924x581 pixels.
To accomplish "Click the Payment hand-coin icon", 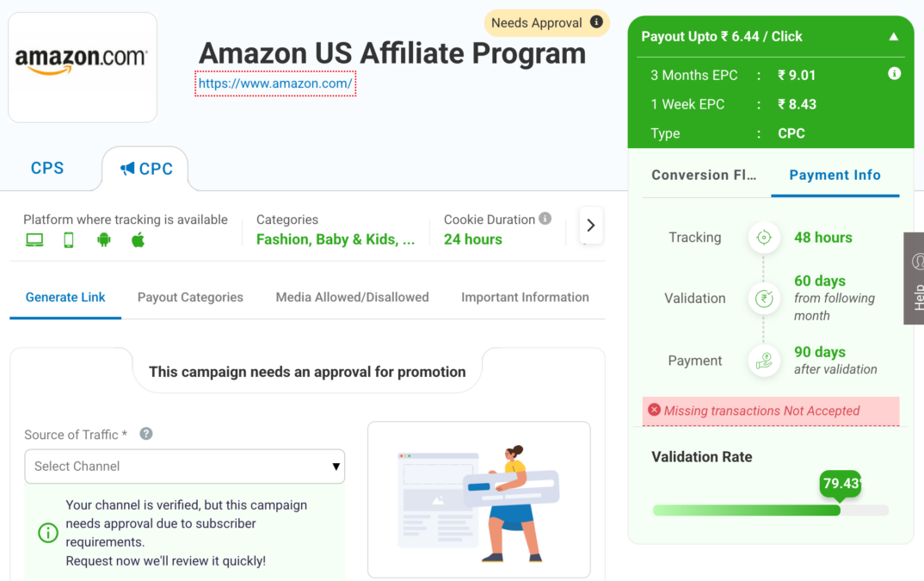I will pyautogui.click(x=764, y=361).
